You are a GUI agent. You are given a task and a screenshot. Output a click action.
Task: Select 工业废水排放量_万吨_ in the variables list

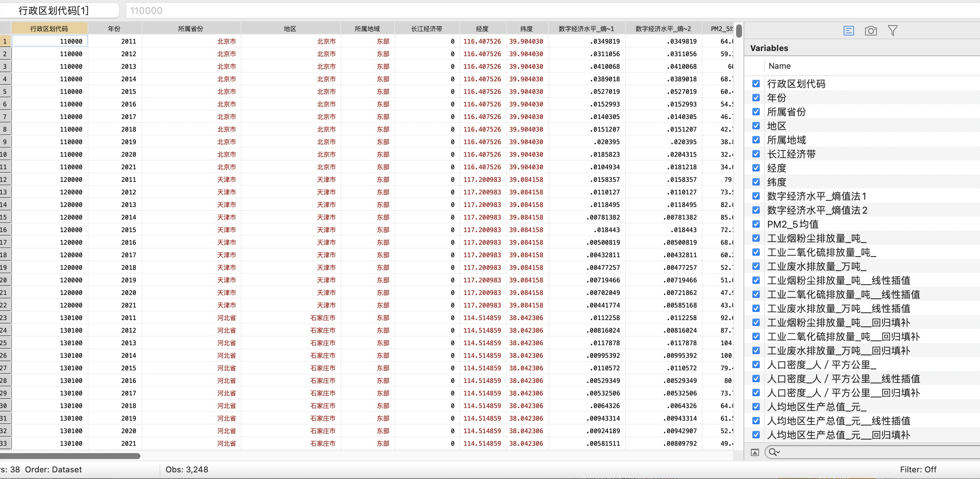[x=816, y=266]
